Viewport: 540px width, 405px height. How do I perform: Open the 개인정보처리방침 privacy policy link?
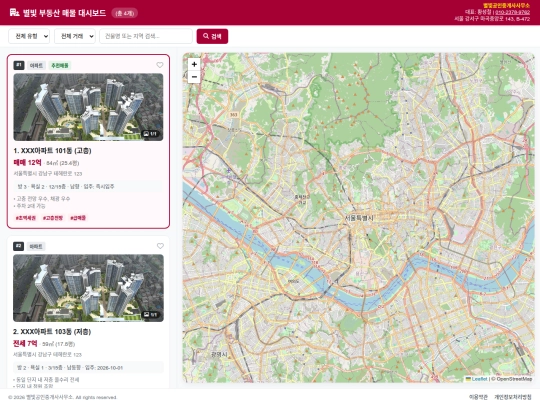tap(513, 397)
